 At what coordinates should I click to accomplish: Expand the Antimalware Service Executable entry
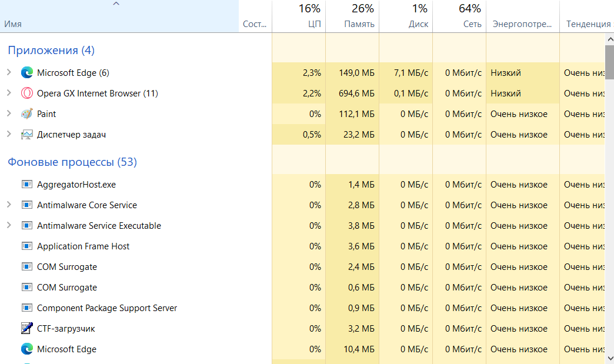point(9,226)
